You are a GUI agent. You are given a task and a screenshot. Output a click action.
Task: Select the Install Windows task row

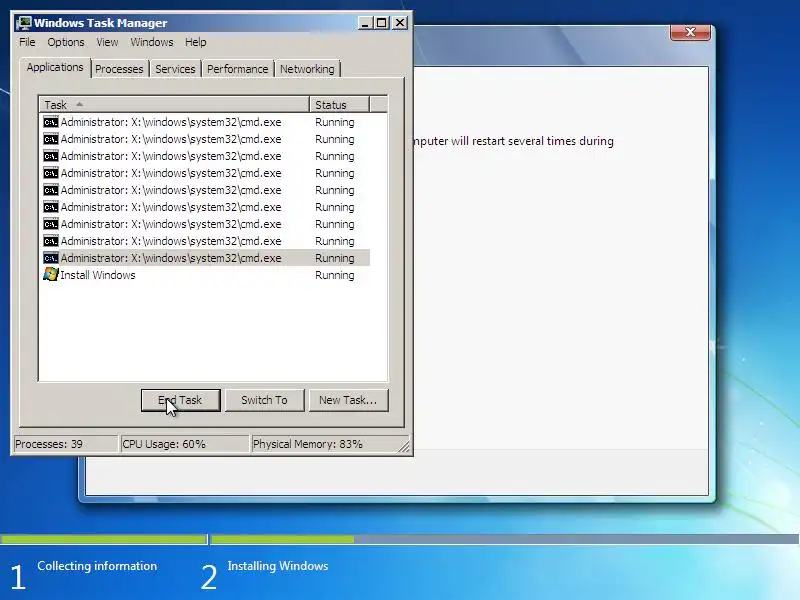tap(206, 275)
